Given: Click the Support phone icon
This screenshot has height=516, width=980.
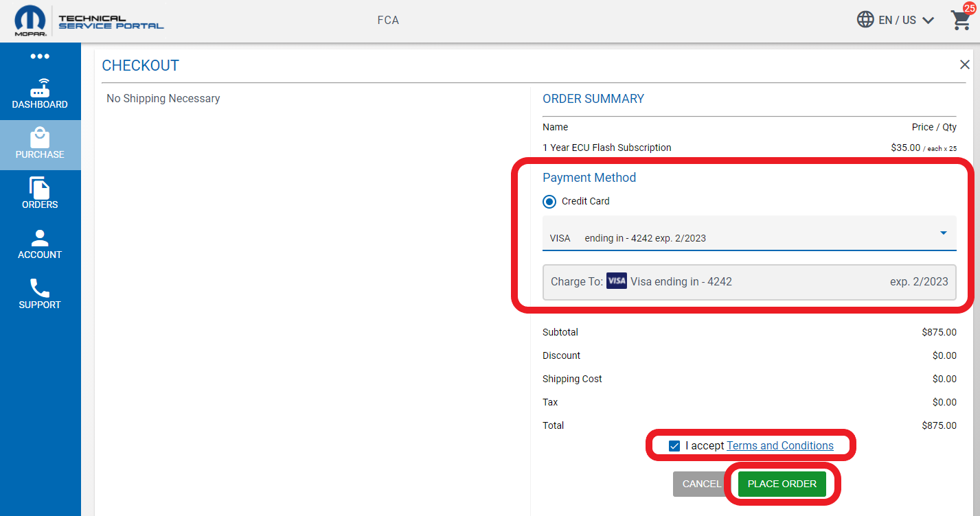Looking at the screenshot, I should coord(40,288).
